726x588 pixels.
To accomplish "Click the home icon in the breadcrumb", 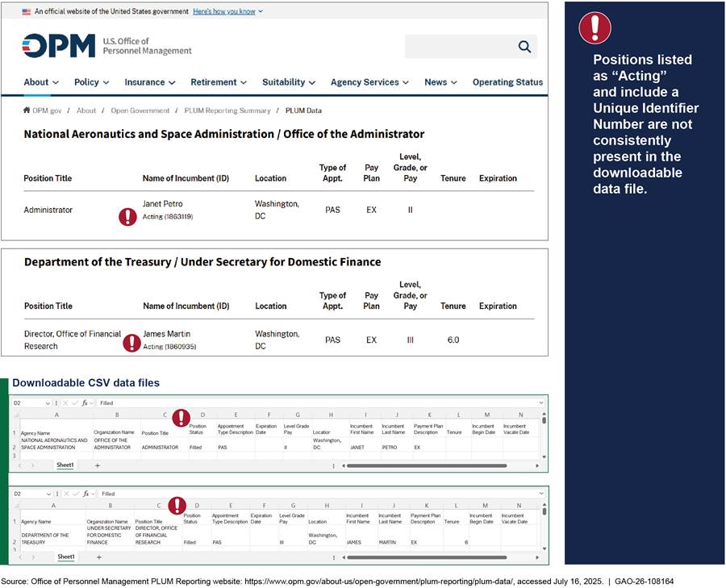I will [x=27, y=111].
